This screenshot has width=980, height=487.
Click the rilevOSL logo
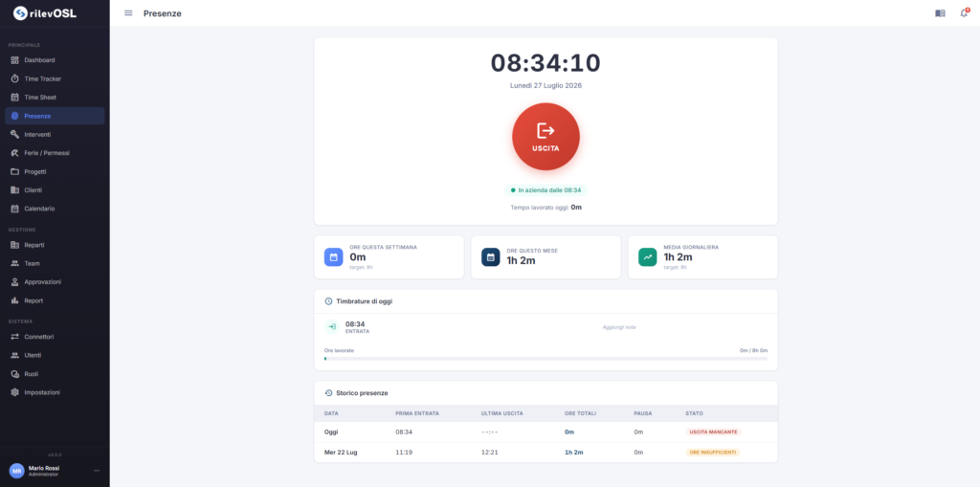[46, 12]
